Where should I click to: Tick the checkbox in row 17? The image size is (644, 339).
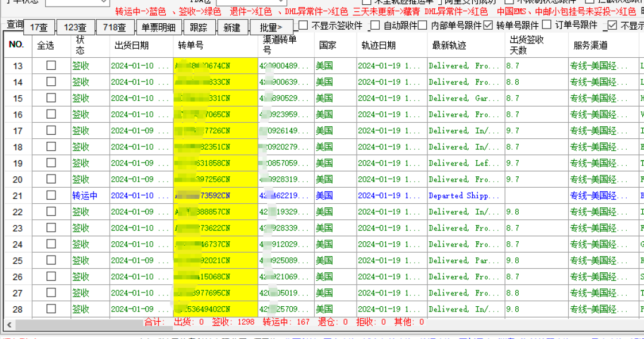51,130
